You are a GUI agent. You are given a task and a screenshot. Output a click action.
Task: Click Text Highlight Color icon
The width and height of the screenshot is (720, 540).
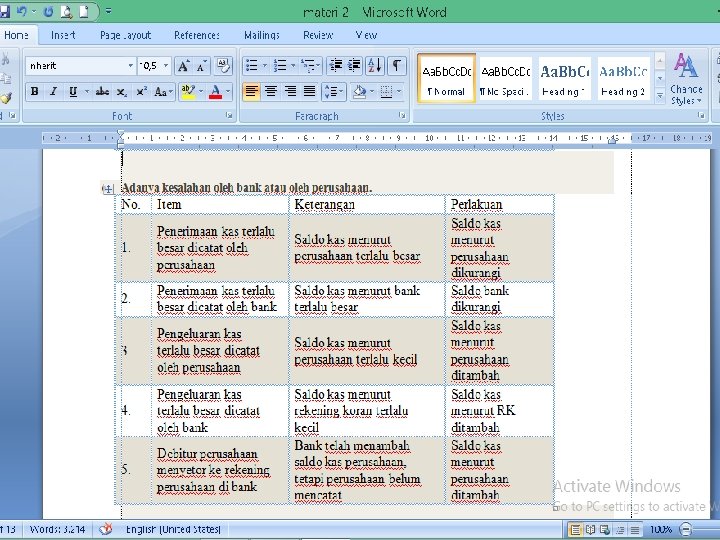[188, 91]
